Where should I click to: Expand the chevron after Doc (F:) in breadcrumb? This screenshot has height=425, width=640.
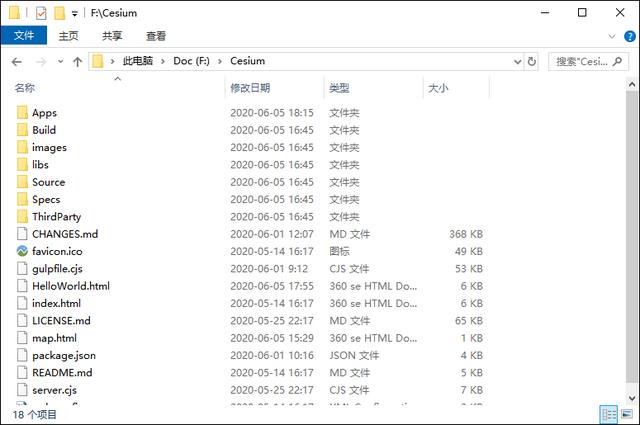point(220,61)
